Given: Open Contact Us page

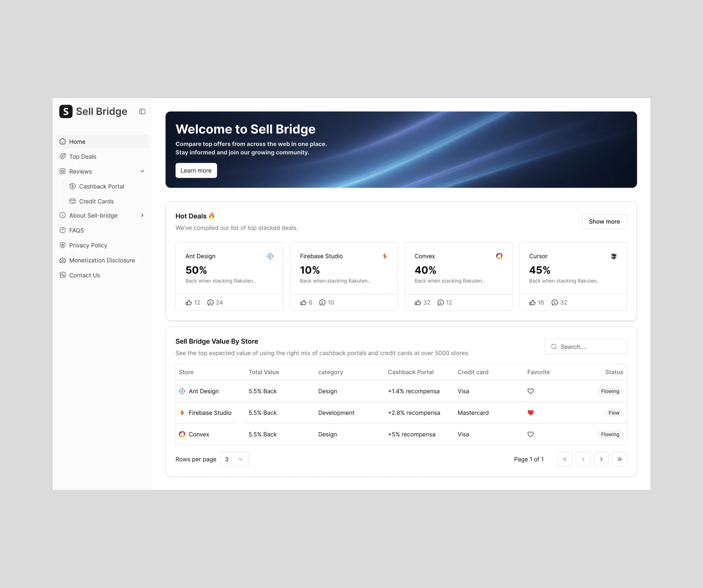Looking at the screenshot, I should click(102, 275).
